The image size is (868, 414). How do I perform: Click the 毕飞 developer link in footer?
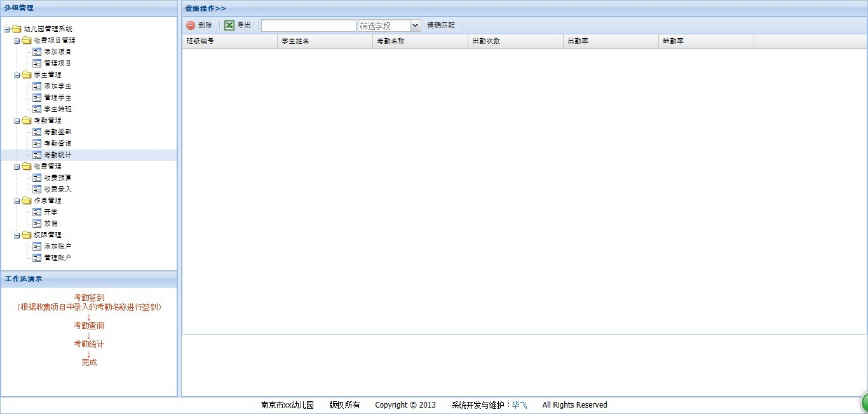tap(519, 405)
